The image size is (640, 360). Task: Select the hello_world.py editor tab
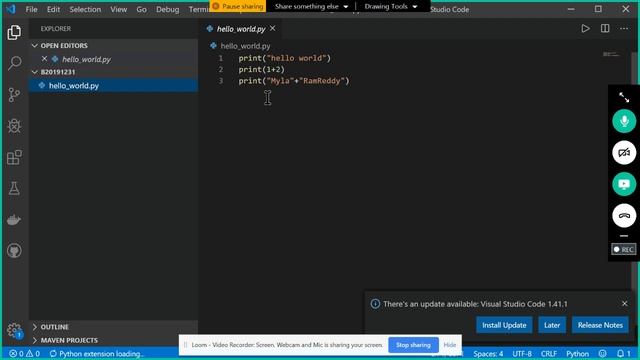point(241,29)
